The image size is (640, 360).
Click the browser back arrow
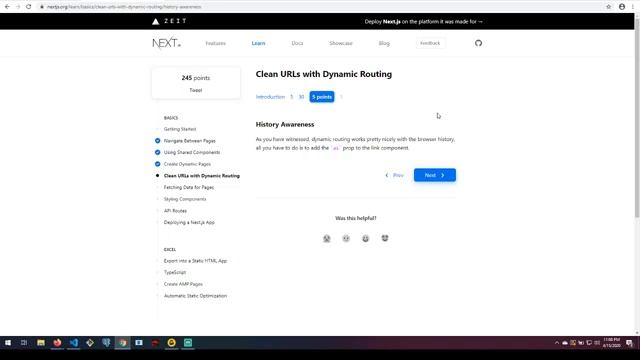pos(7,7)
